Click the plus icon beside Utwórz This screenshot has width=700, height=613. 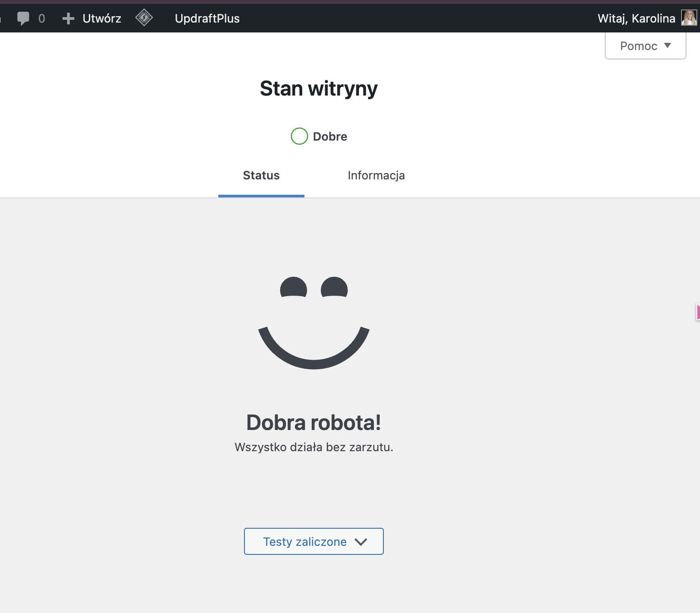pyautogui.click(x=68, y=18)
